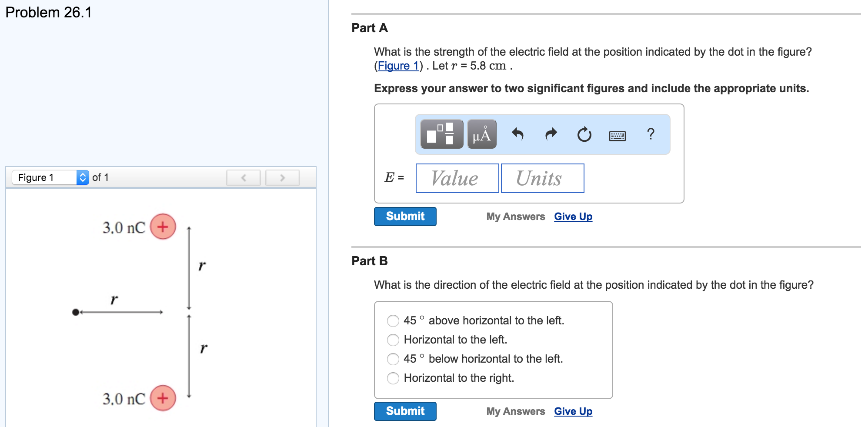Click the previous figure chevron button

tap(244, 178)
